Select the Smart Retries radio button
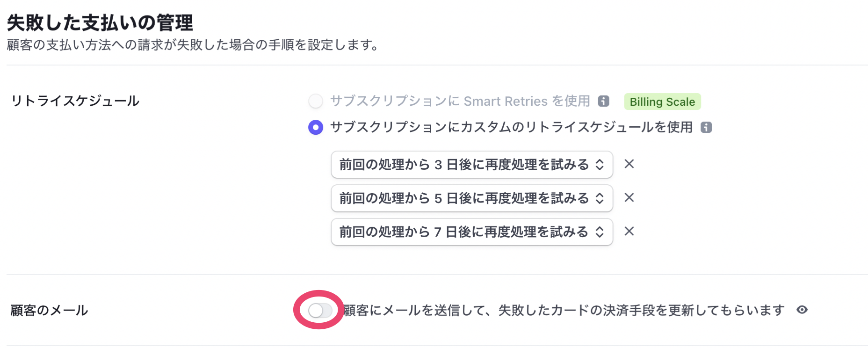The image size is (868, 348). coord(315,101)
